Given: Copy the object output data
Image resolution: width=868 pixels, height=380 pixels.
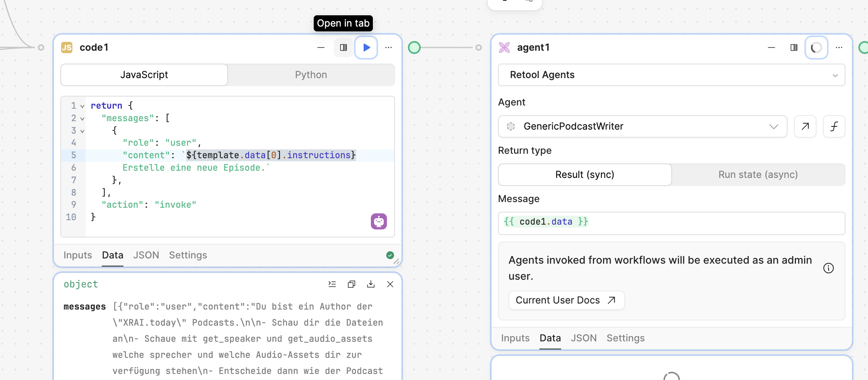Looking at the screenshot, I should [x=352, y=284].
